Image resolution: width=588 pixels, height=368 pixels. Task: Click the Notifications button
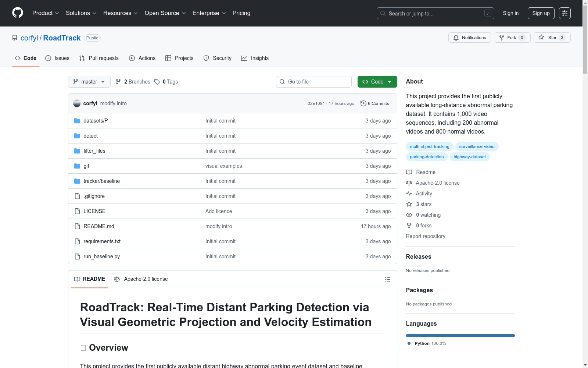470,38
